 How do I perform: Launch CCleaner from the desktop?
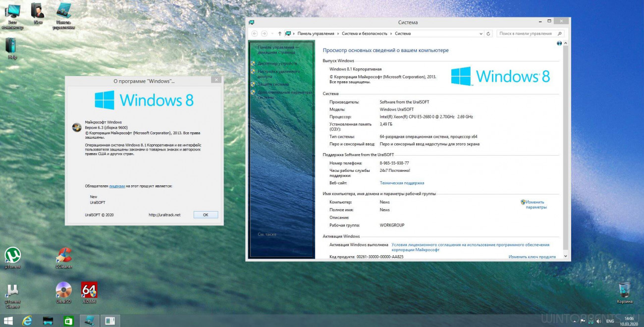64,256
